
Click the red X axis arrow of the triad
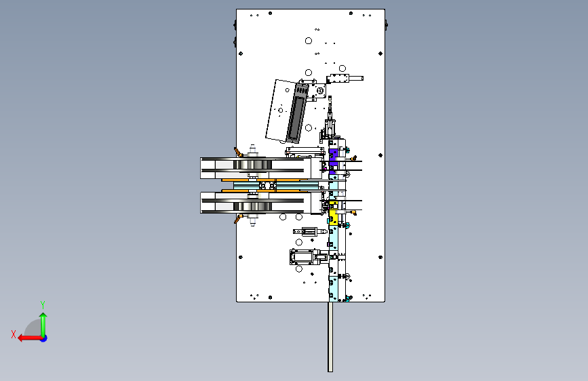(x=30, y=338)
